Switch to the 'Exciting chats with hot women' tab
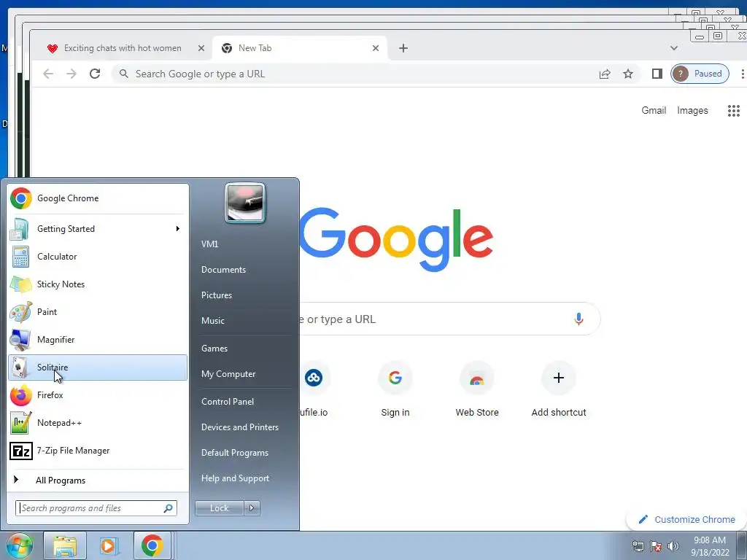The height and width of the screenshot is (560, 747). [122, 48]
